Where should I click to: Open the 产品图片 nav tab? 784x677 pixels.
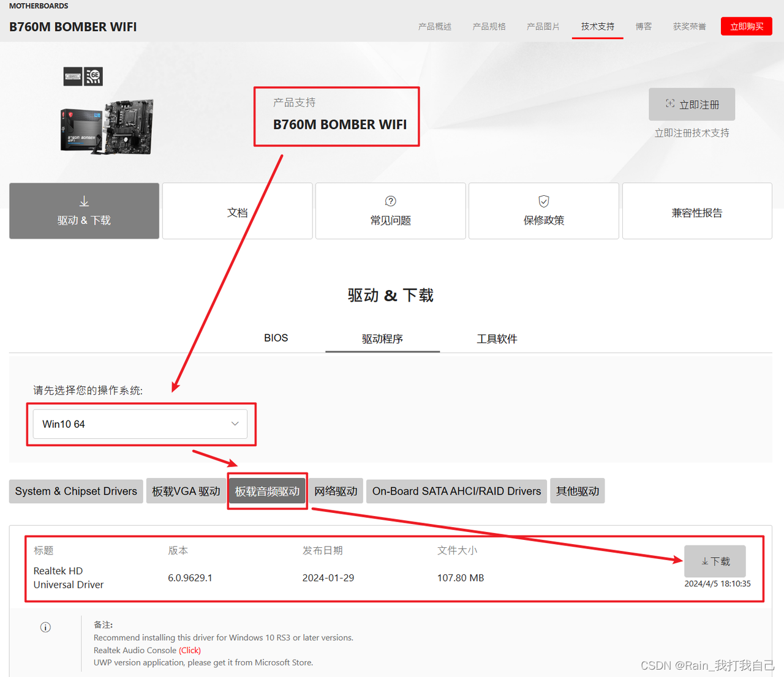coord(543,26)
